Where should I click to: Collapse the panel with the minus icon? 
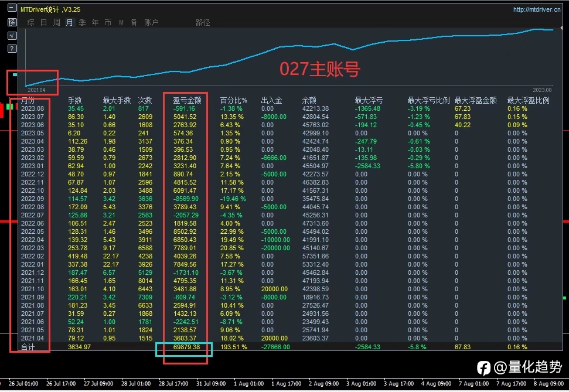[12, 8]
